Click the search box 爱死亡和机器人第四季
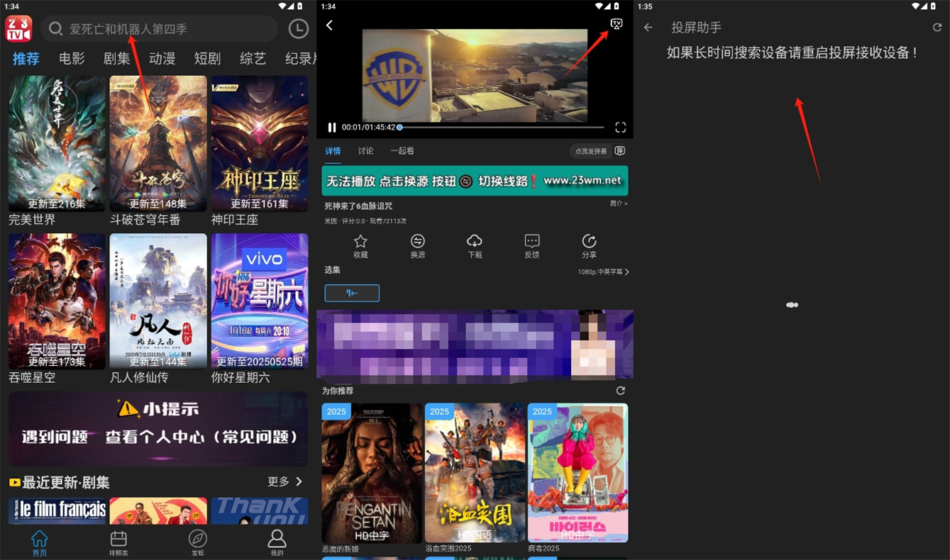Viewport: 950px width, 560px height. tap(159, 29)
